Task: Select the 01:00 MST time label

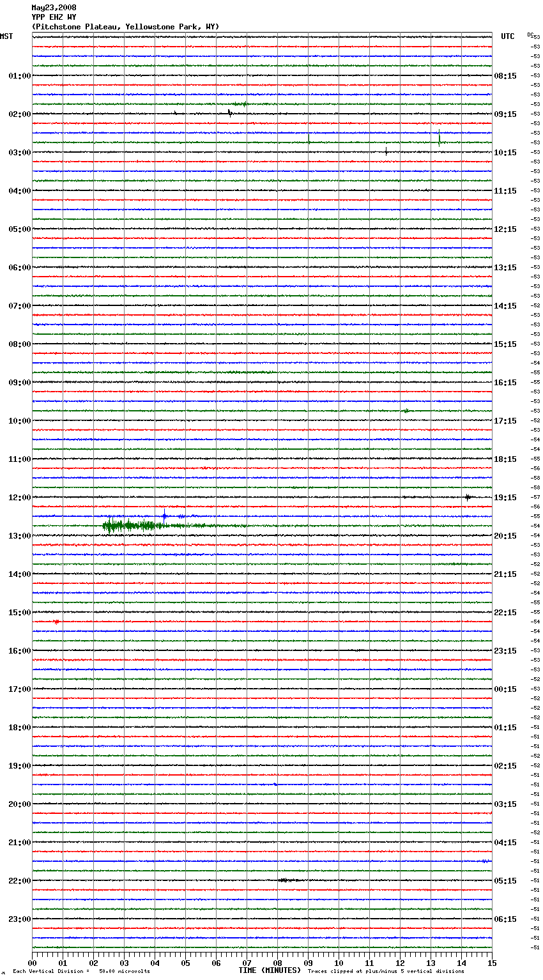Action: (19, 76)
